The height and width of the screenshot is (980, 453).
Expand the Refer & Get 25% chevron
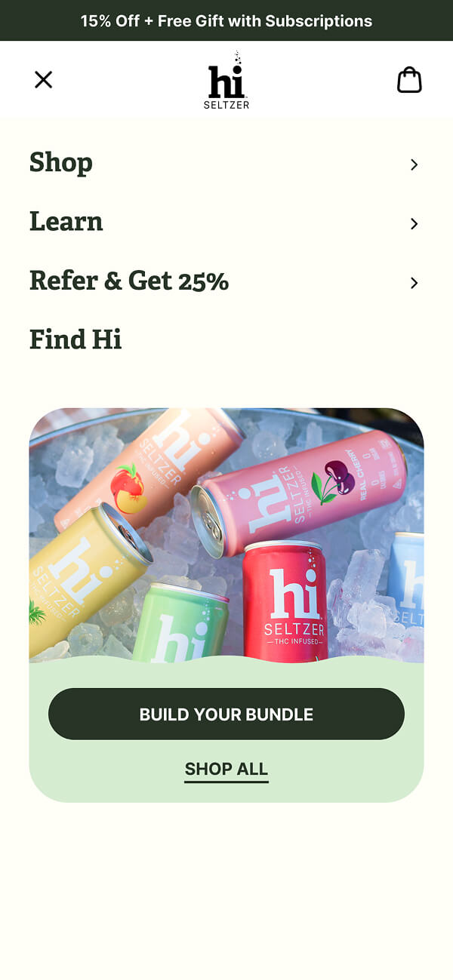414,282
